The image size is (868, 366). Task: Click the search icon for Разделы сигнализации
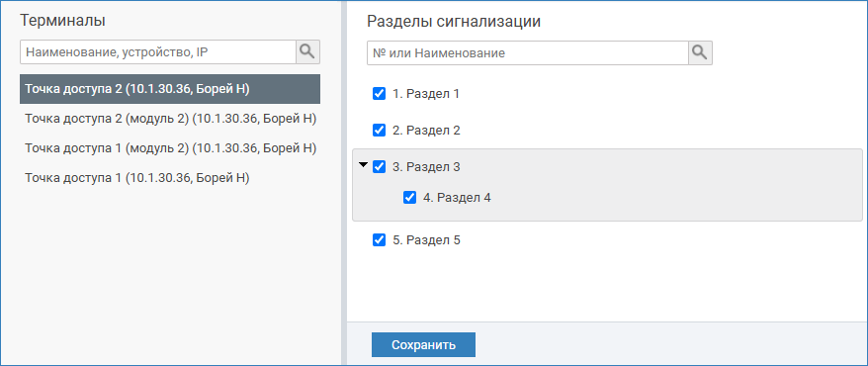tap(700, 53)
